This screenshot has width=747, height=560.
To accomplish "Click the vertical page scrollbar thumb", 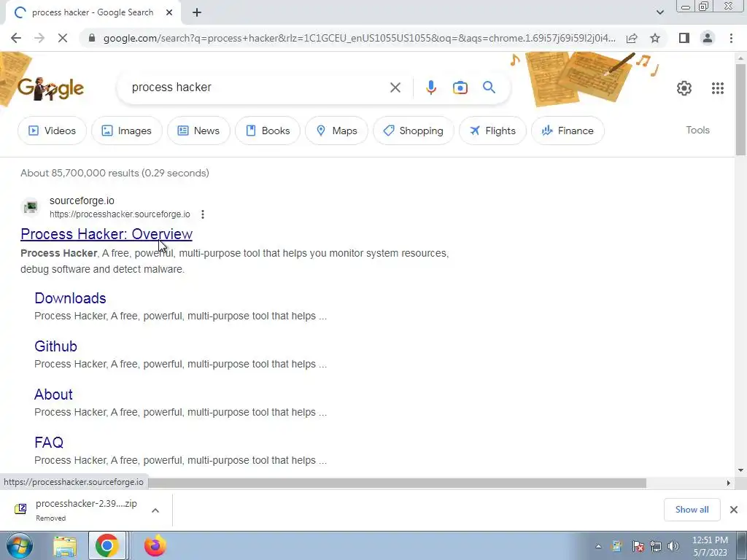I will [740, 109].
